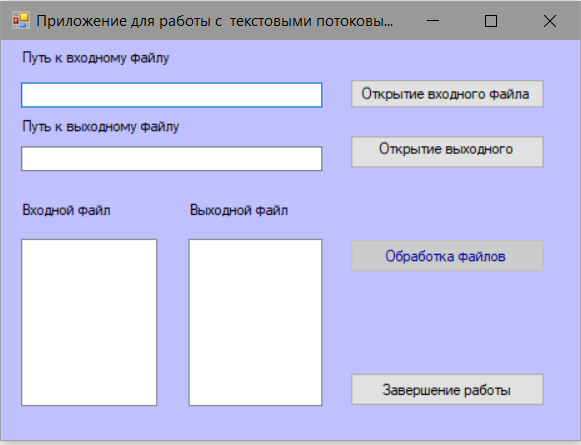
Task: Focus the input file path field
Action: point(172,95)
